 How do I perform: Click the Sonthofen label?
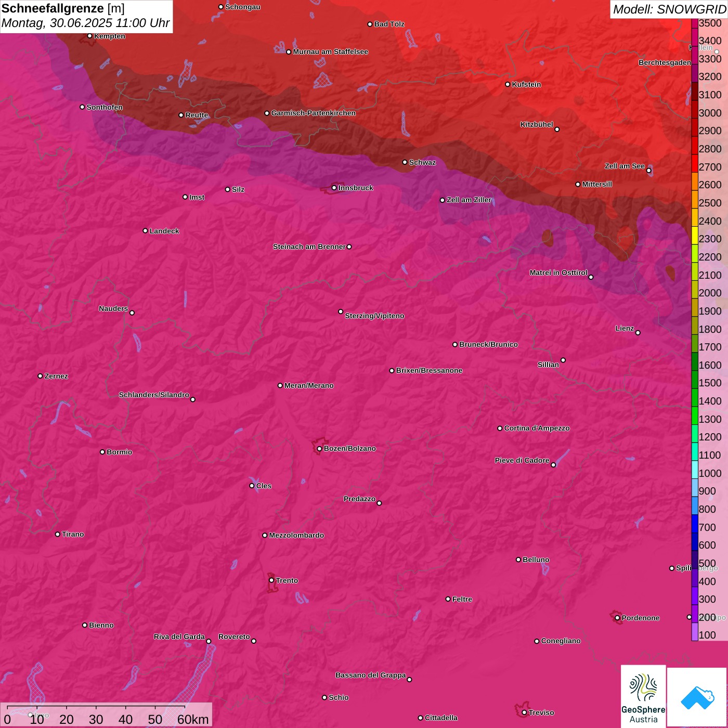point(105,107)
